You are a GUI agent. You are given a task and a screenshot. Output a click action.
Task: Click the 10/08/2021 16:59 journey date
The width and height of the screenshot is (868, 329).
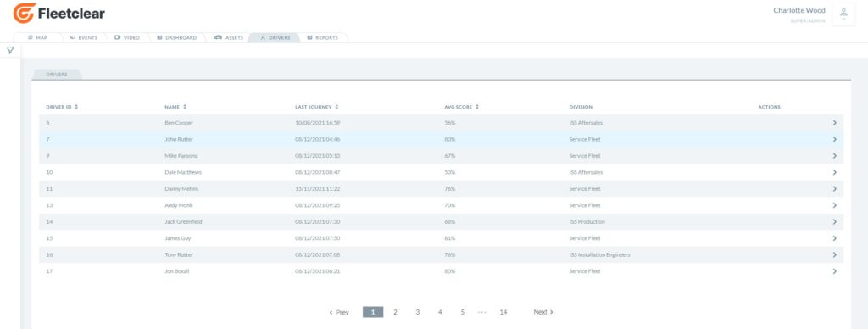317,123
